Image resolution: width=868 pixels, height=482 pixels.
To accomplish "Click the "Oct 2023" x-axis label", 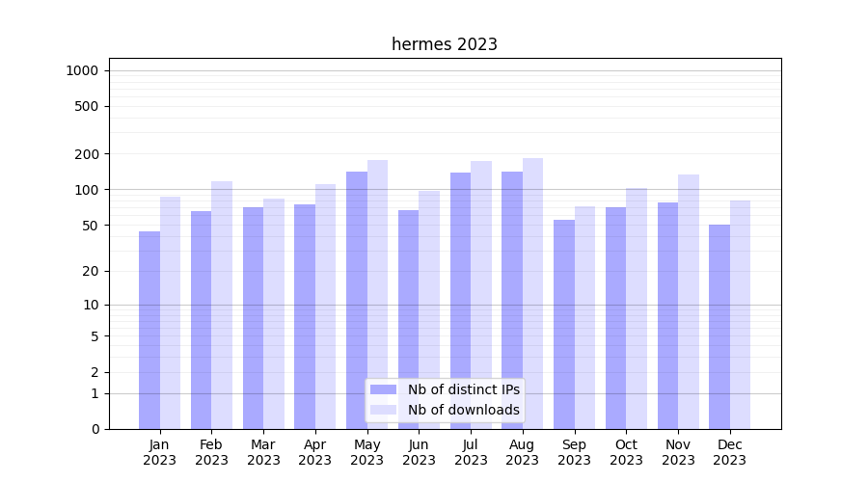I will [626, 452].
